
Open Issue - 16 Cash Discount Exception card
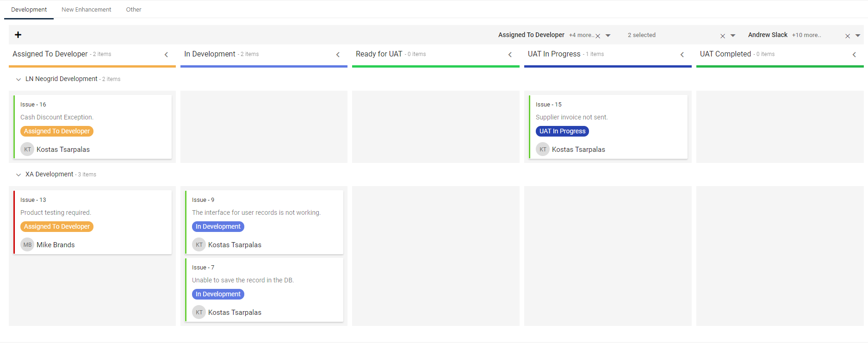pyautogui.click(x=93, y=118)
